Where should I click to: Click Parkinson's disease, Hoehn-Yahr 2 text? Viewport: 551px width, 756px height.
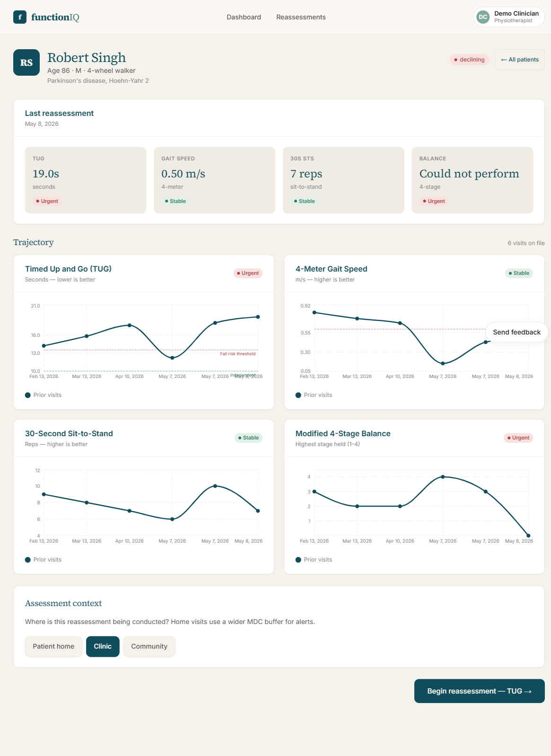point(98,81)
